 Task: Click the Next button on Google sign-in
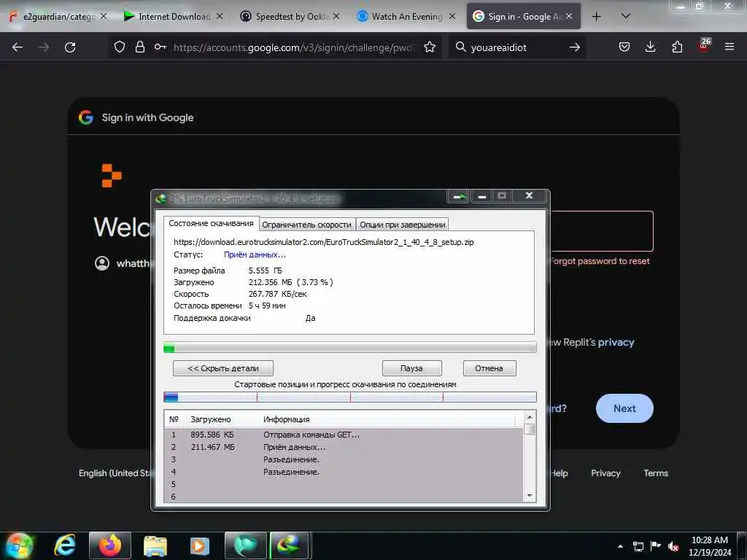(x=624, y=408)
